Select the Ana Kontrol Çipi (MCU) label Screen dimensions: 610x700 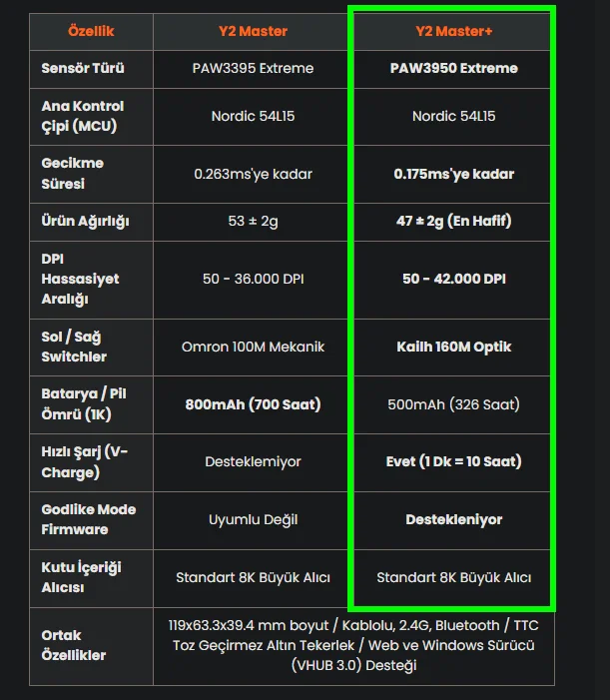coord(83,116)
